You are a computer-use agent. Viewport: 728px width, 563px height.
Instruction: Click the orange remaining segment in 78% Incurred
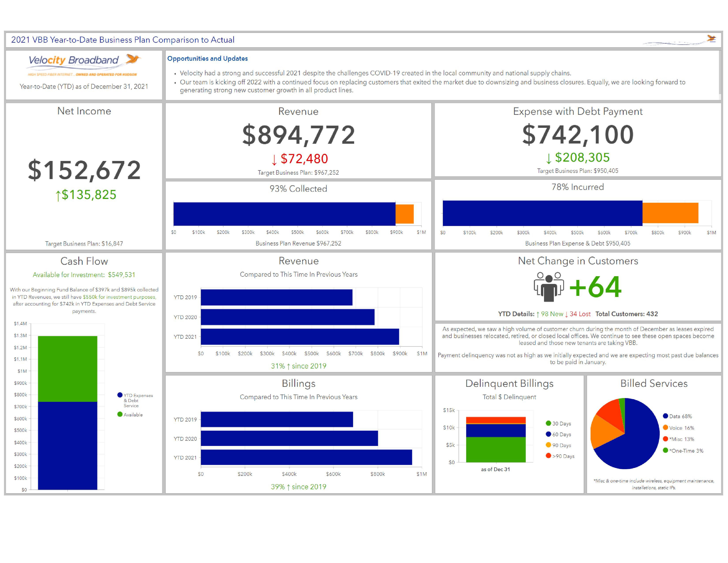[x=670, y=213]
